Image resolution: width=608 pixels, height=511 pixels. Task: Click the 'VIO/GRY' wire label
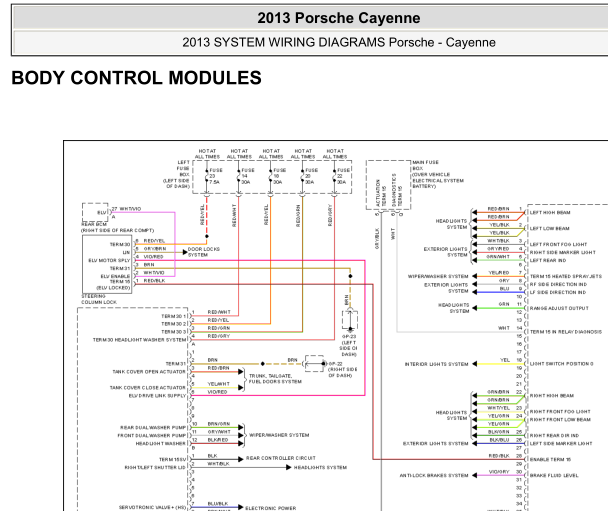[x=499, y=472]
